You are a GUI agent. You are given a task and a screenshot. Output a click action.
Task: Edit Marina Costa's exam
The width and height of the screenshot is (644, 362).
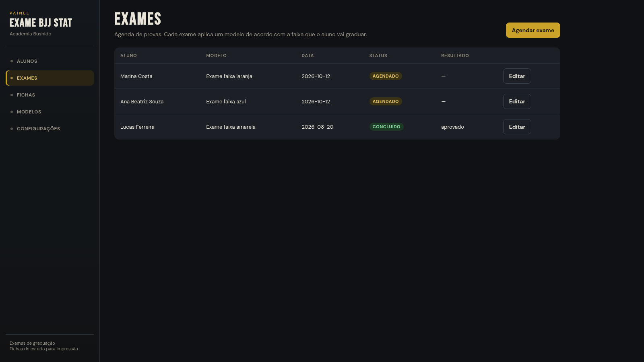tap(517, 76)
